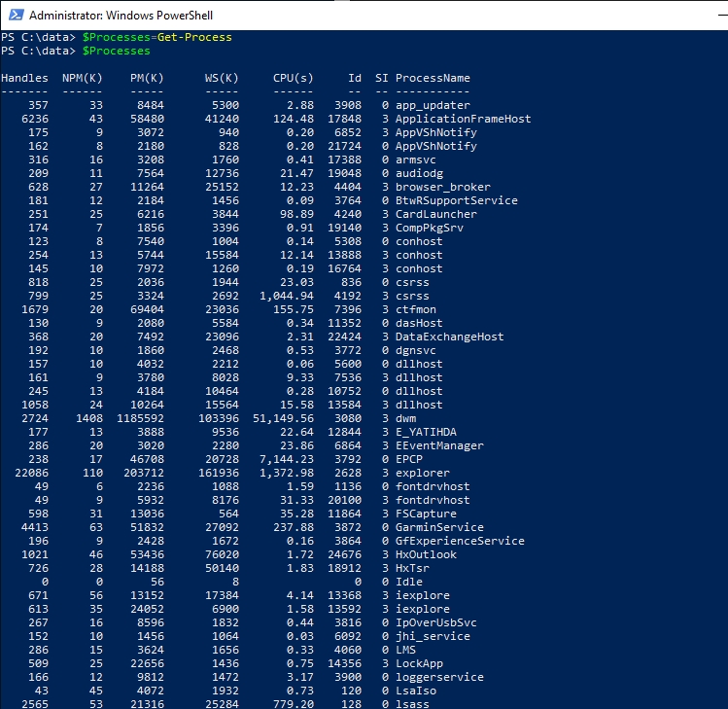Select the 'dwm' process name
Image resolution: width=728 pixels, height=709 pixels.
(x=405, y=418)
